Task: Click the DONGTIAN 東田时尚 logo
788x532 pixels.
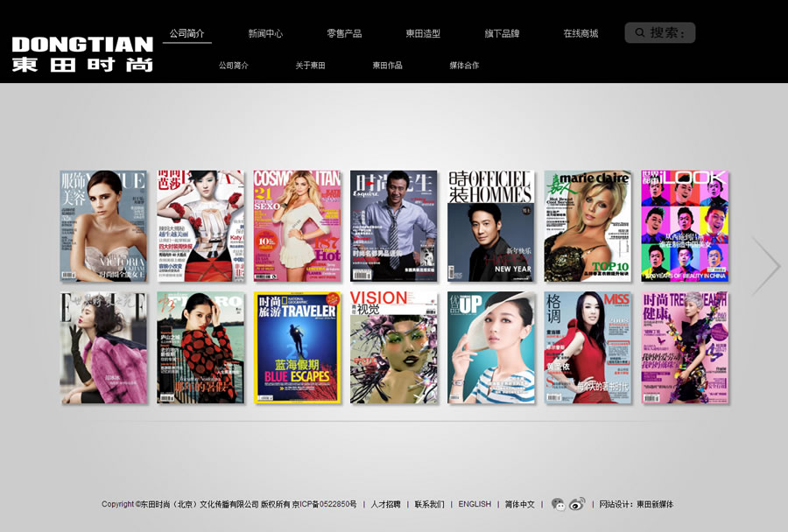Action: point(82,54)
